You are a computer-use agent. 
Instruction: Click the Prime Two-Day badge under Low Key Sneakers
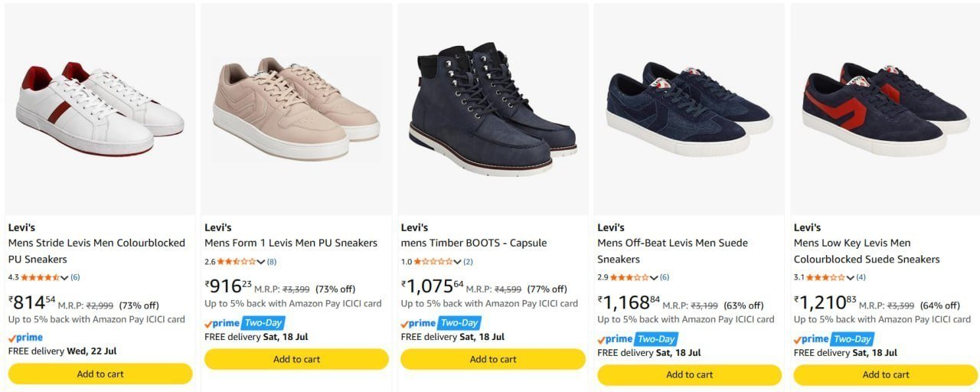click(834, 338)
